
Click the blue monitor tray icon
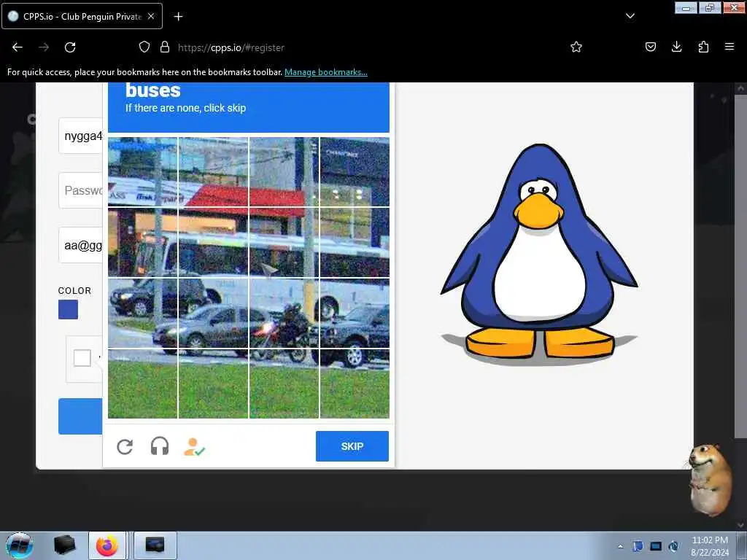click(x=656, y=546)
